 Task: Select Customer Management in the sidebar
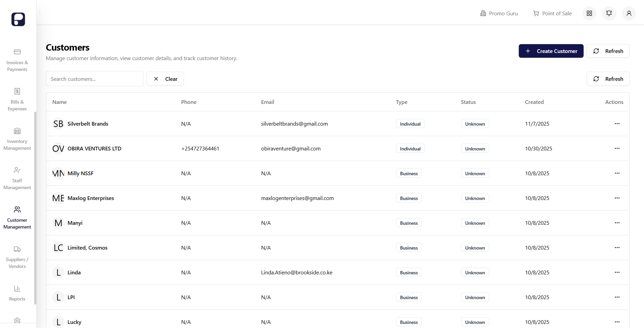tap(17, 217)
